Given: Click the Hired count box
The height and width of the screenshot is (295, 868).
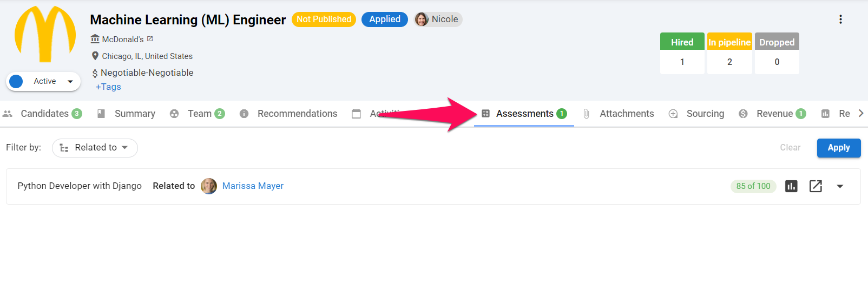Looking at the screenshot, I should click(682, 53).
